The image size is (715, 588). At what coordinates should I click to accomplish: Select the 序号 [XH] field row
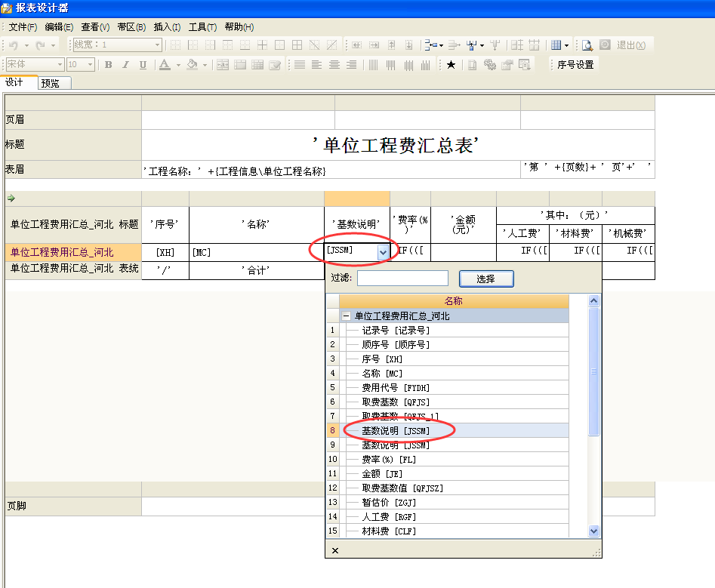(455, 359)
